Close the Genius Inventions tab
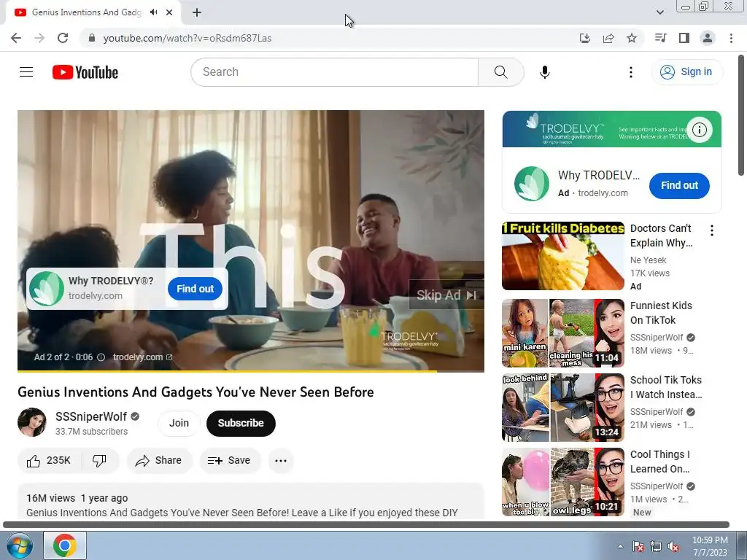747x560 pixels. pyautogui.click(x=169, y=12)
